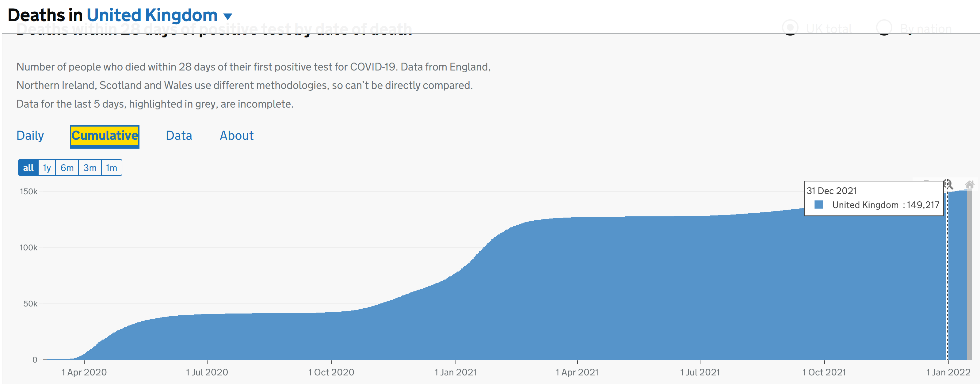Switch to the Daily tab

[x=30, y=136]
